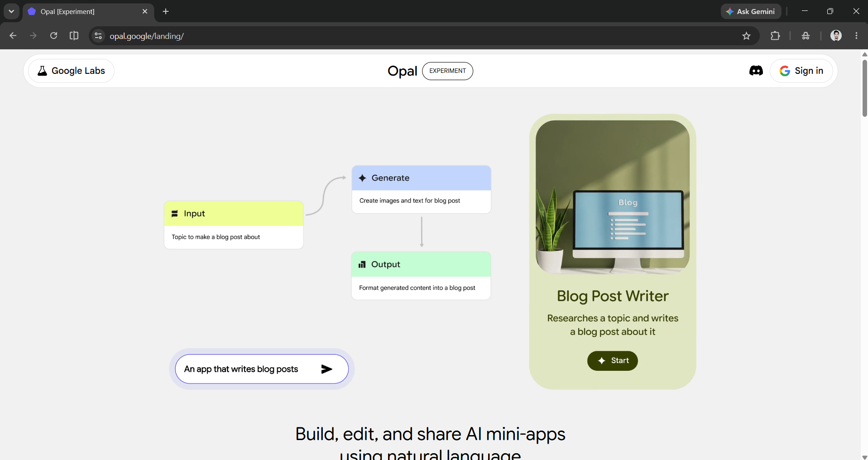The width and height of the screenshot is (868, 460).
Task: Click the Generate sparkle icon
Action: (362, 178)
